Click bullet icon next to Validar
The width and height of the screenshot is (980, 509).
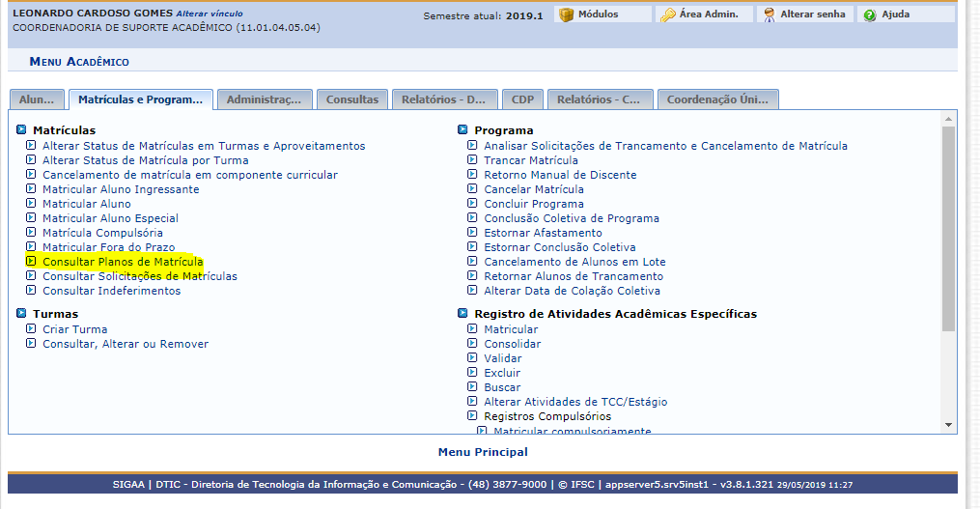tap(472, 357)
